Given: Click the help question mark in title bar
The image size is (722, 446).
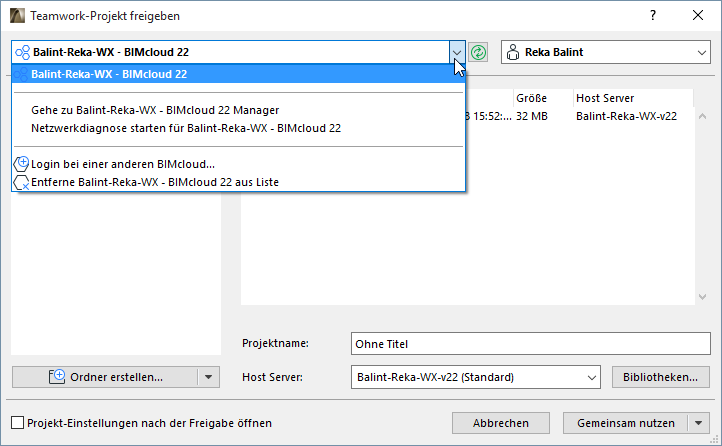Looking at the screenshot, I should tap(653, 15).
